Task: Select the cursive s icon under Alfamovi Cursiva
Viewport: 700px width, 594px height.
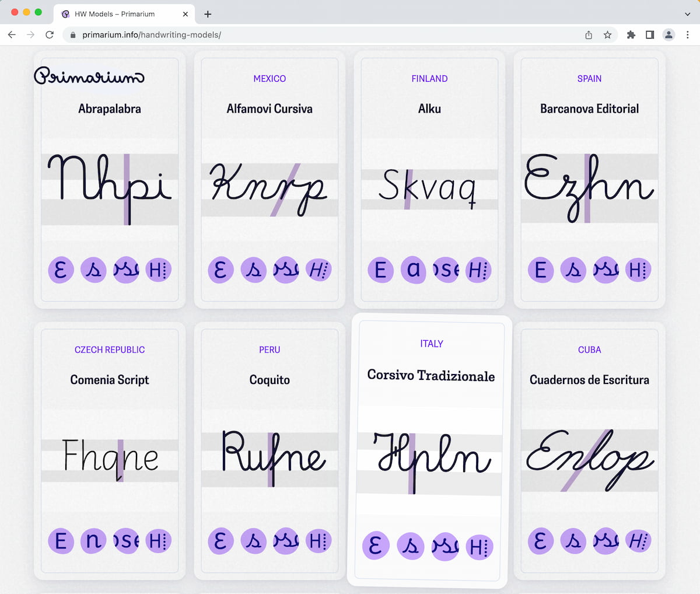Action: click(253, 270)
